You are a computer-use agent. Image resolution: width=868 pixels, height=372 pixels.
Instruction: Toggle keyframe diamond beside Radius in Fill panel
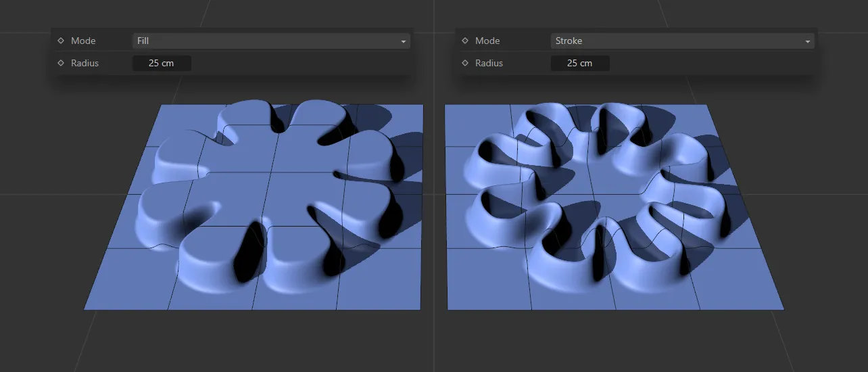(61, 63)
